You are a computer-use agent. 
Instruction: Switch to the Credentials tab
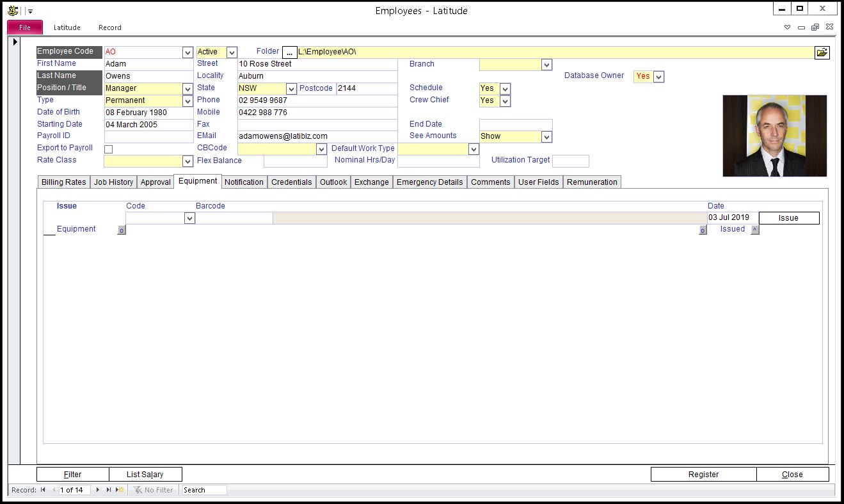(x=291, y=182)
